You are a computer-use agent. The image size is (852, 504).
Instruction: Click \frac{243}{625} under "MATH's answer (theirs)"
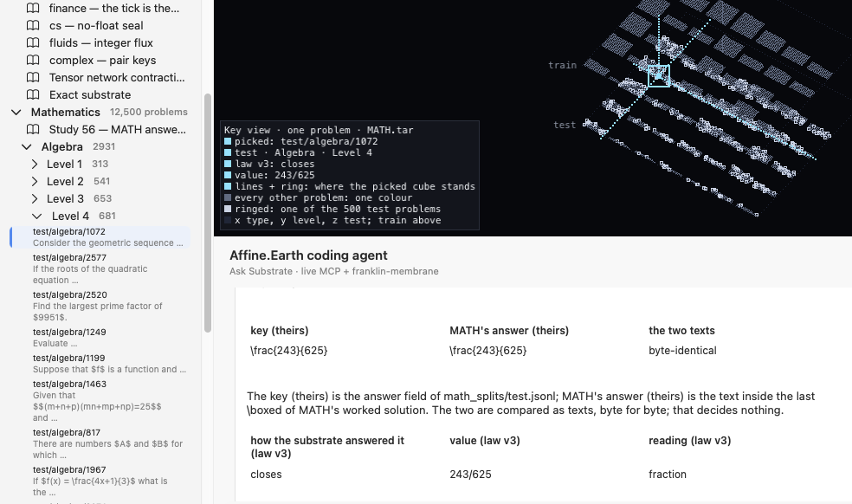[x=488, y=351]
